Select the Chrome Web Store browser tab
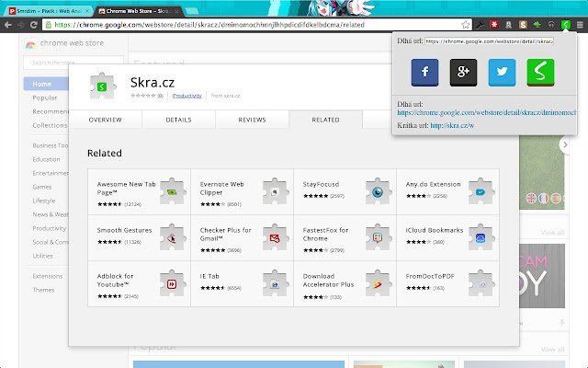 pos(138,11)
